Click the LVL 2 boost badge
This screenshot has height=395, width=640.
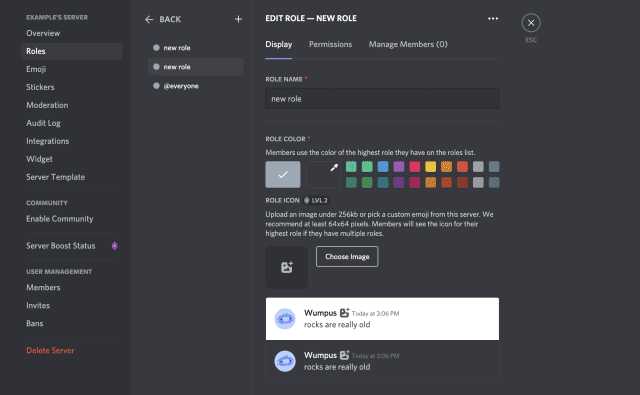(316, 200)
